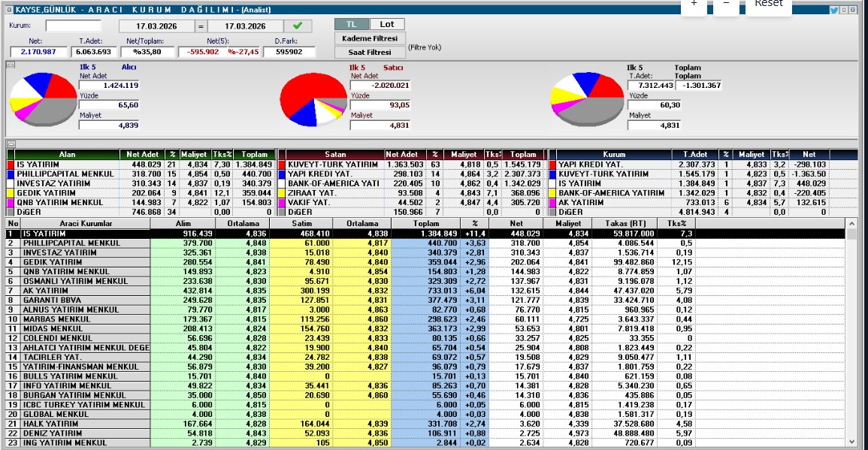This screenshot has height=450, width=868.
Task: Focus the Kurum input field
Action: (73, 26)
